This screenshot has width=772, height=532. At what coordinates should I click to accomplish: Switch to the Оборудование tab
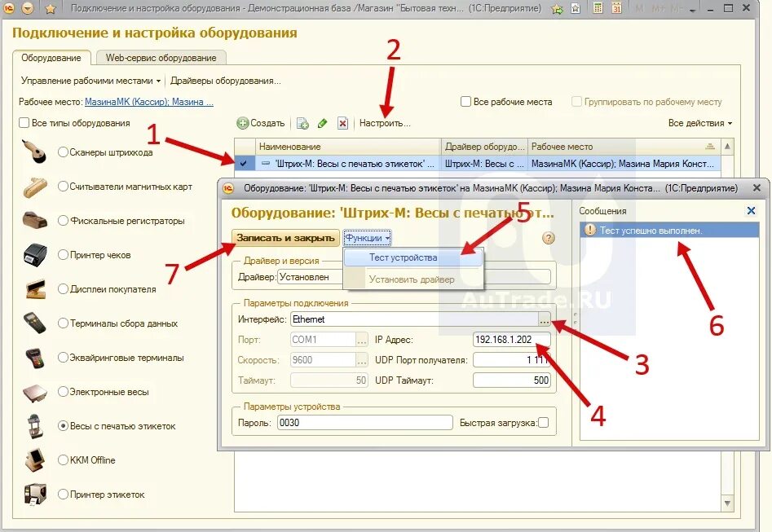[51, 58]
